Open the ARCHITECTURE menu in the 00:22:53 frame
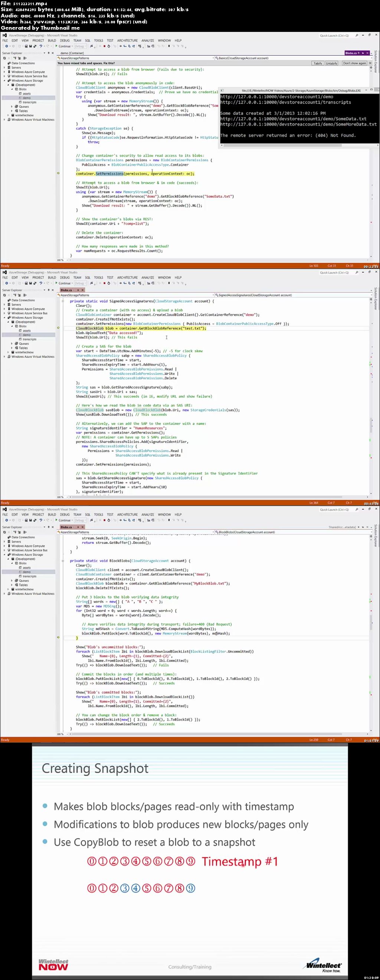Viewport: 380px width, 980px height. click(127, 40)
